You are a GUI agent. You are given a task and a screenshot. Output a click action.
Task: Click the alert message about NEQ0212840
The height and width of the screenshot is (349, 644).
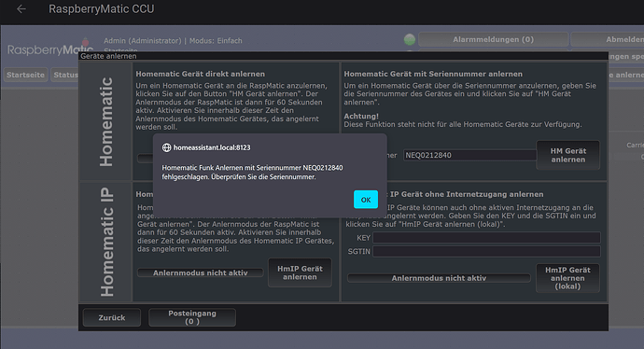tap(252, 173)
